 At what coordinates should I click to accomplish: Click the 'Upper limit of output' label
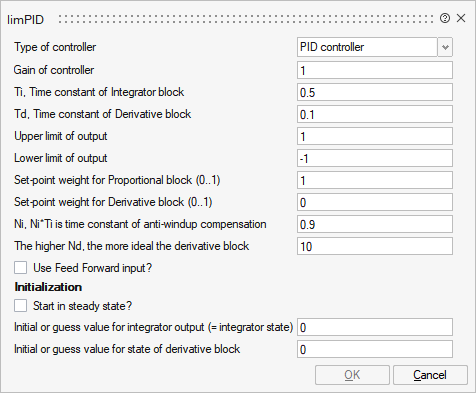pos(61,136)
